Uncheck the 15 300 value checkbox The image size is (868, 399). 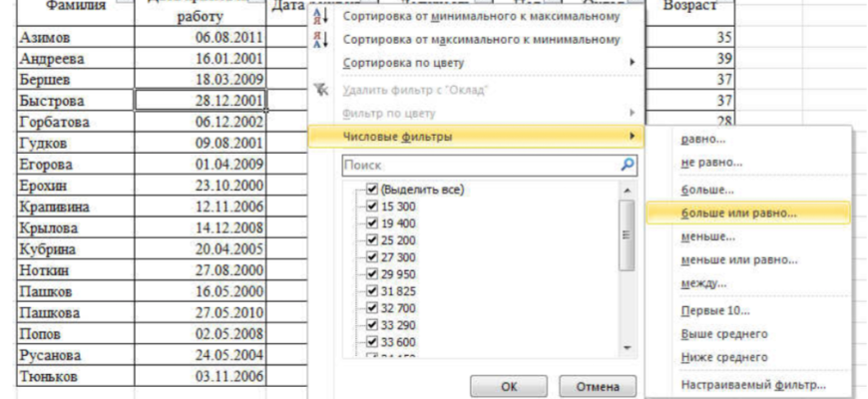[x=372, y=205]
